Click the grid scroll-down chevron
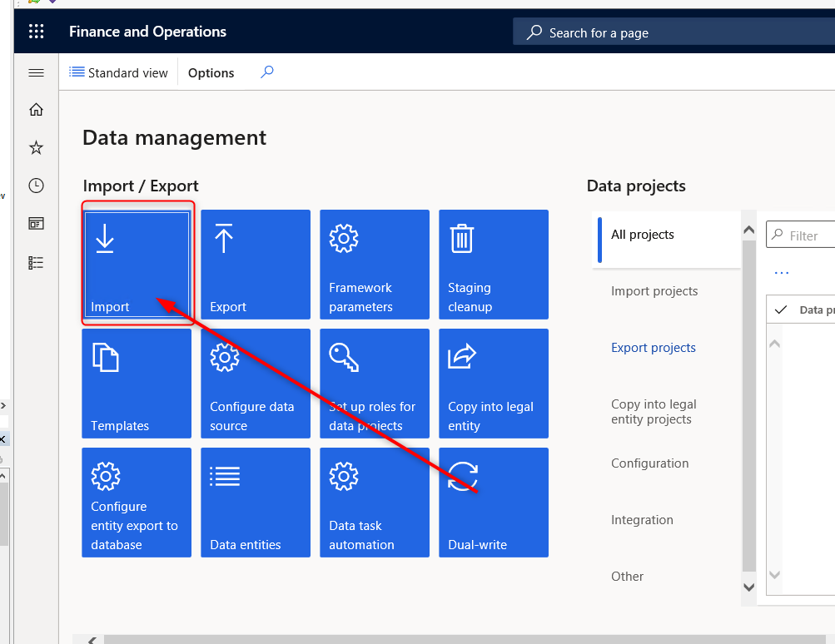 point(775,575)
